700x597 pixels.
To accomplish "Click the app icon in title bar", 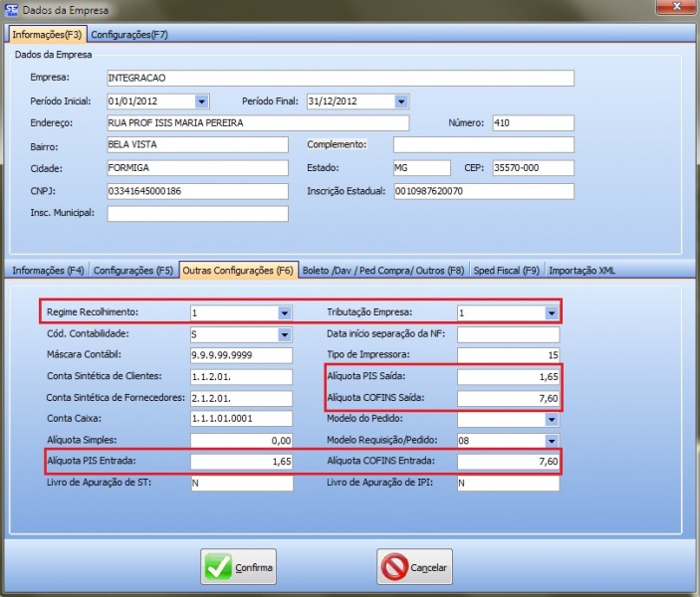I will [11, 10].
